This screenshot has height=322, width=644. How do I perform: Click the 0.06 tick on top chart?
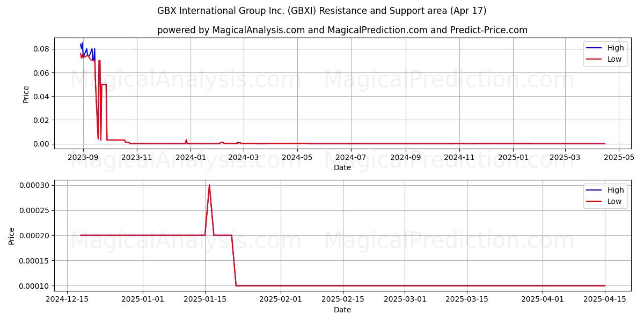(41, 72)
